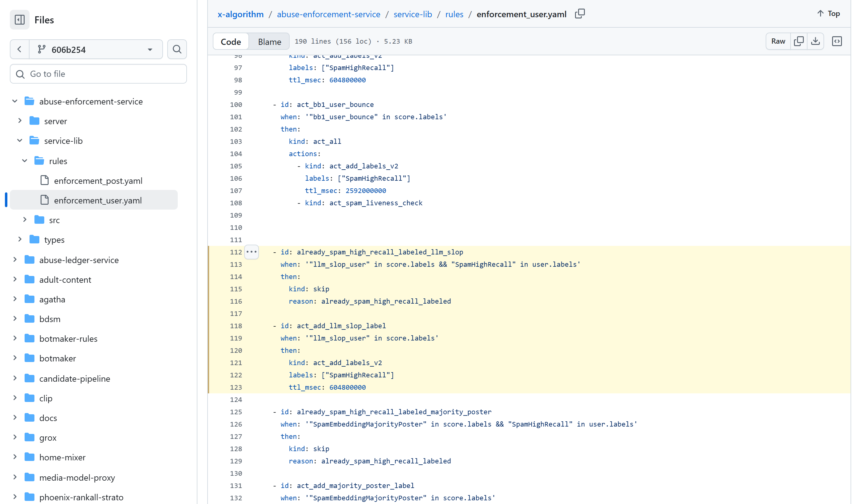The width and height of the screenshot is (861, 504).
Task: Expand the types folder
Action: click(20, 240)
